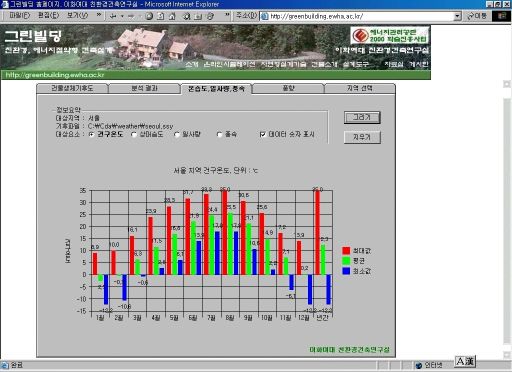Select the dry-bulb temperature radio button
The image size is (512, 372).
pyautogui.click(x=92, y=134)
